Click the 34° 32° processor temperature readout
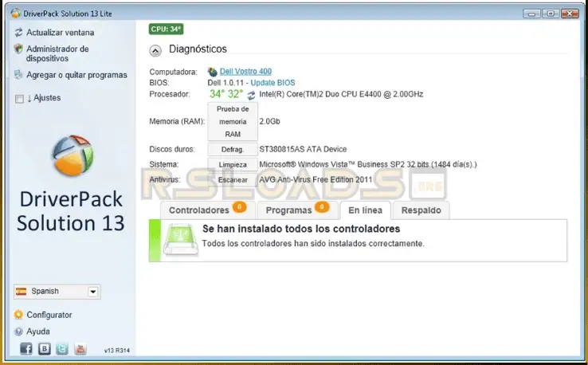The height and width of the screenshot is (365, 588). 226,94
